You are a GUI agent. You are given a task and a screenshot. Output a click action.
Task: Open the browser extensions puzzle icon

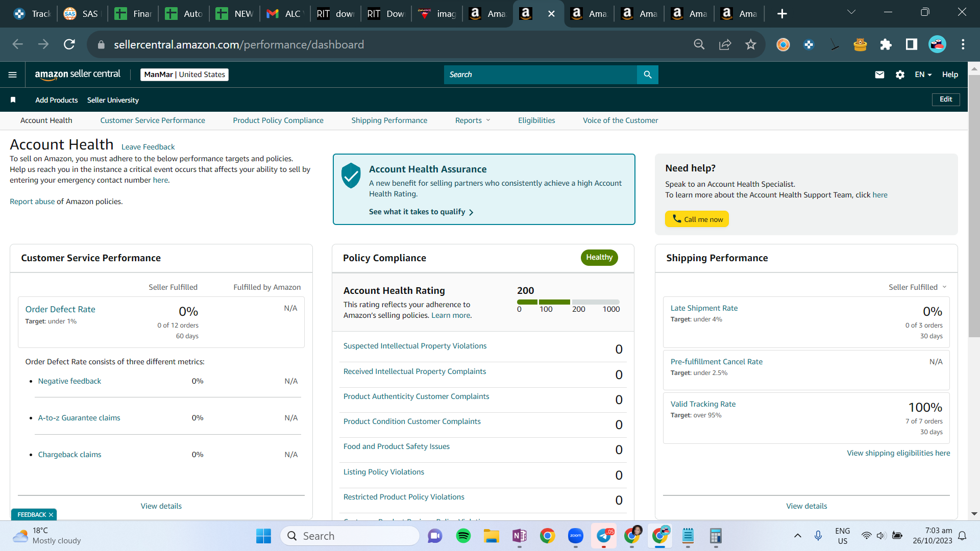[x=886, y=44]
